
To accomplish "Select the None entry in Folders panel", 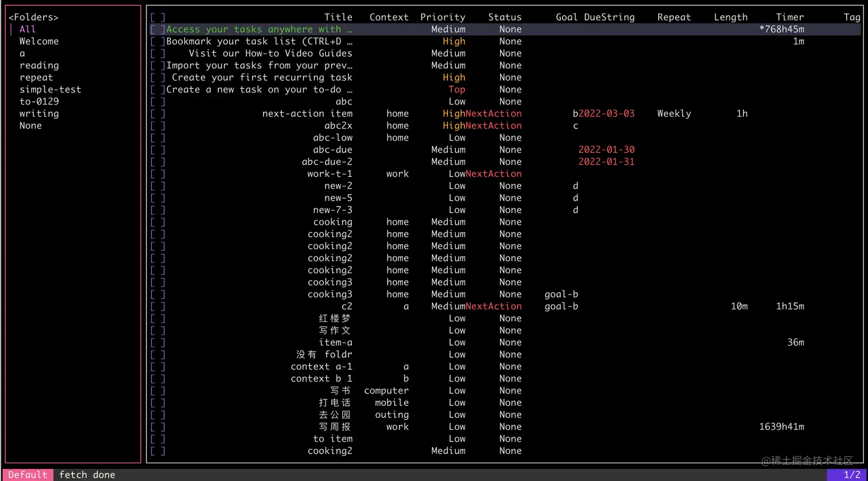I will (x=30, y=126).
